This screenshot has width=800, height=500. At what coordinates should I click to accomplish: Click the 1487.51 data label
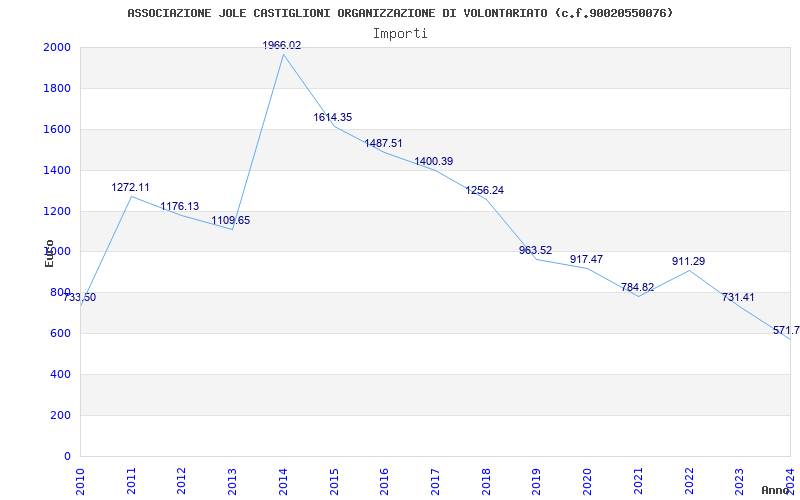pos(383,143)
